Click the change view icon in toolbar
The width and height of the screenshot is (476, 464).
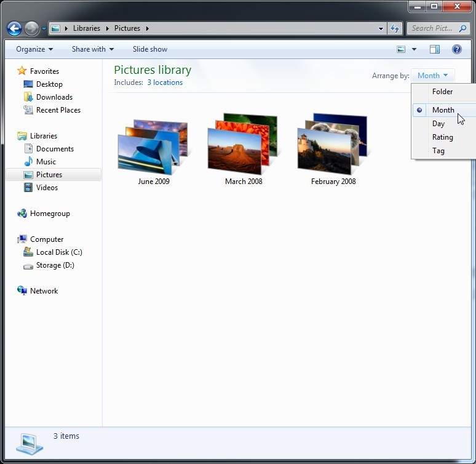(x=401, y=49)
